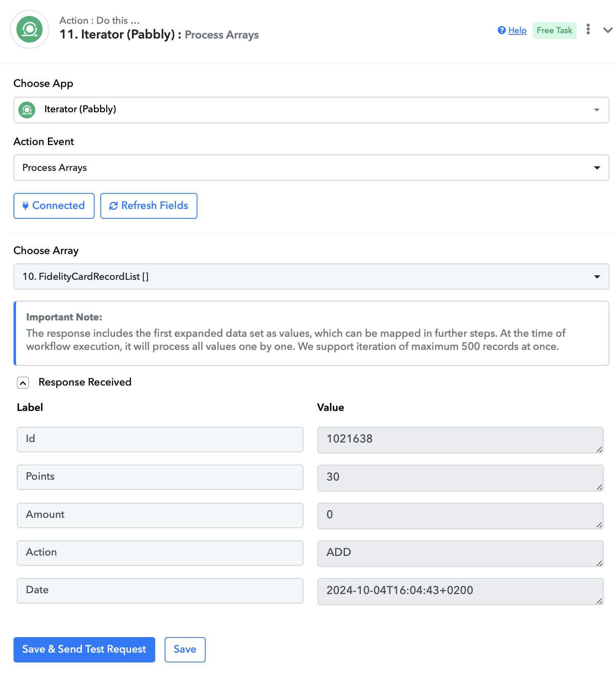Click the Points value field showing 30

tap(460, 478)
